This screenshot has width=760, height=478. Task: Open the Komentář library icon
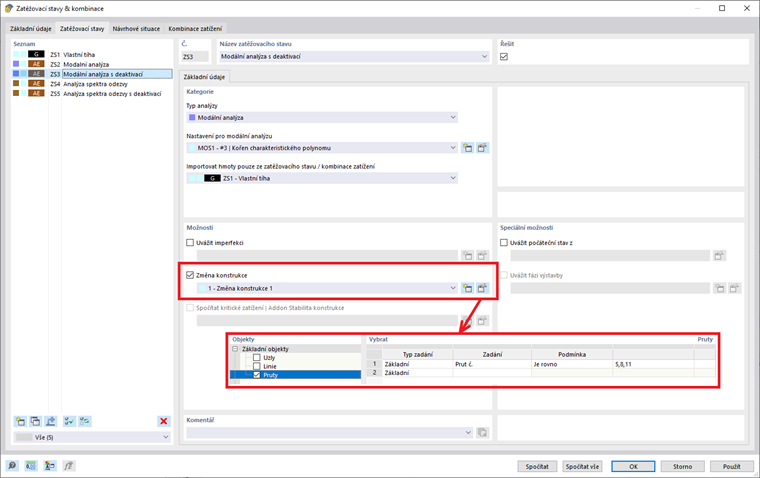482,432
